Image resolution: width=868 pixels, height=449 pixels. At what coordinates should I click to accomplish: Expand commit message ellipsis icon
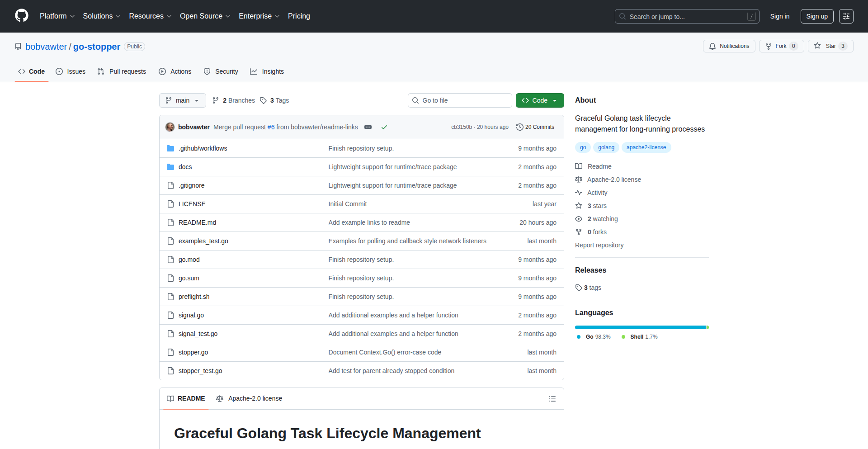point(368,127)
